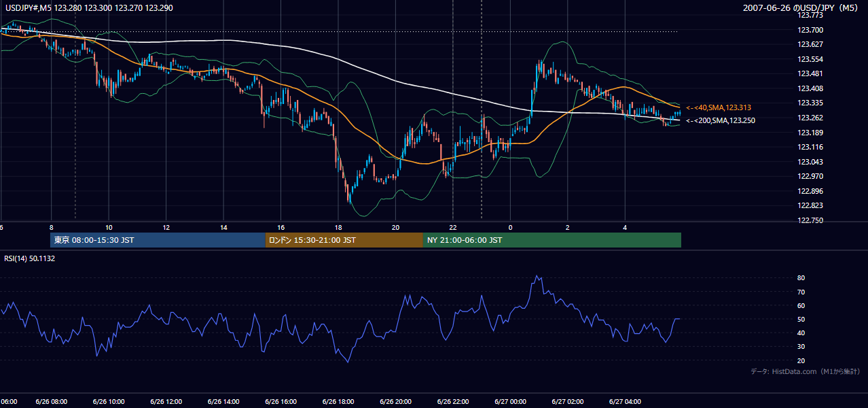Select the 東京 08:00-15:30 JST session bar
Image resolution: width=868 pixels, height=408 pixels.
point(158,240)
